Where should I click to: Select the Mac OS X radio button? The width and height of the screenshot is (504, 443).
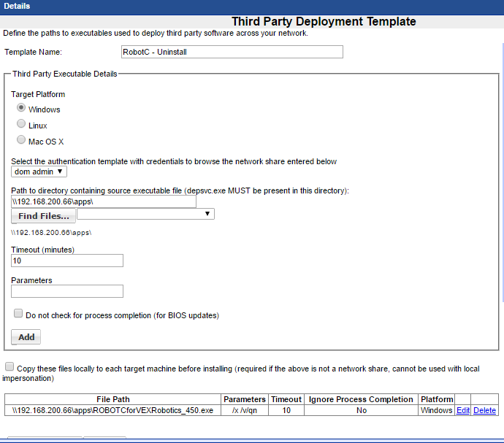(21, 140)
